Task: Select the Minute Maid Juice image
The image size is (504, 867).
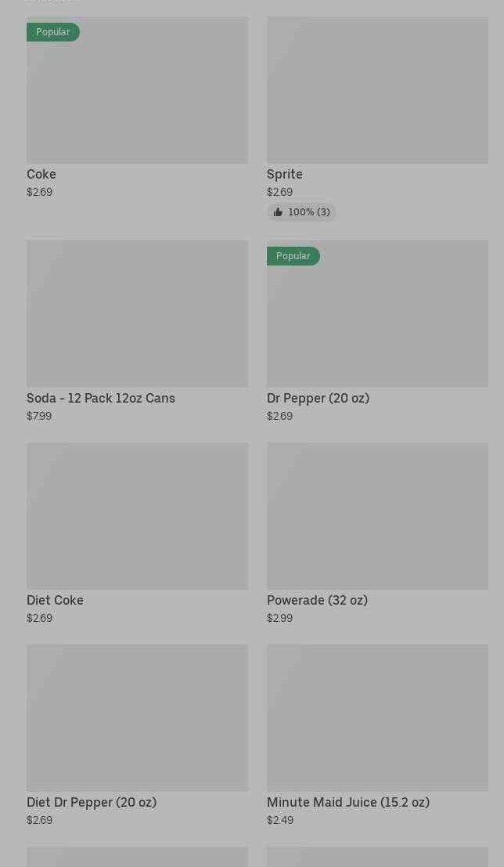Action: tap(377, 717)
